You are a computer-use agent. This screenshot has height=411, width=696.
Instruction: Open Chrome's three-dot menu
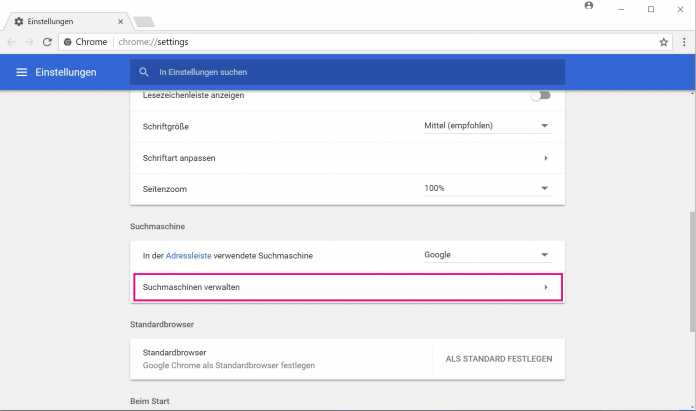pos(684,42)
